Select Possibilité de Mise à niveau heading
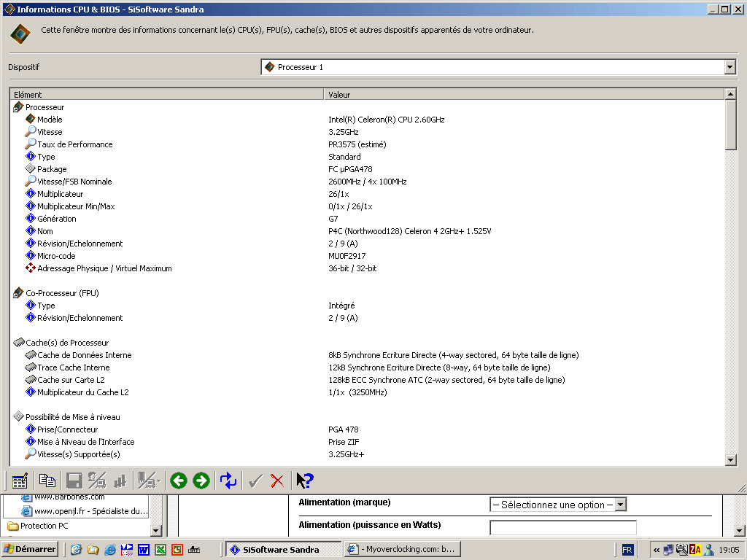747x560 pixels. tap(66, 416)
